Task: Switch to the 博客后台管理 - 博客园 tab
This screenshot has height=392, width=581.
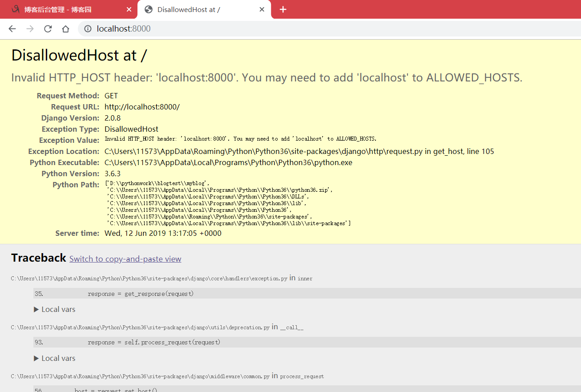Action: point(69,10)
